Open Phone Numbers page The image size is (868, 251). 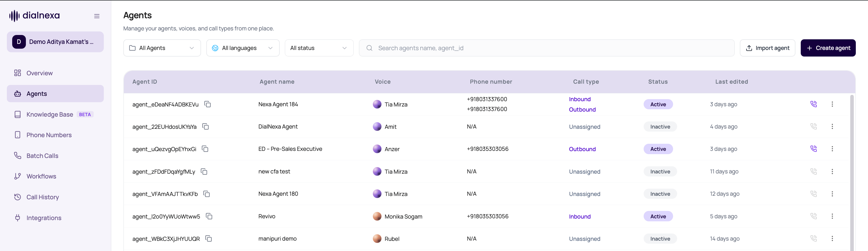click(x=55, y=135)
